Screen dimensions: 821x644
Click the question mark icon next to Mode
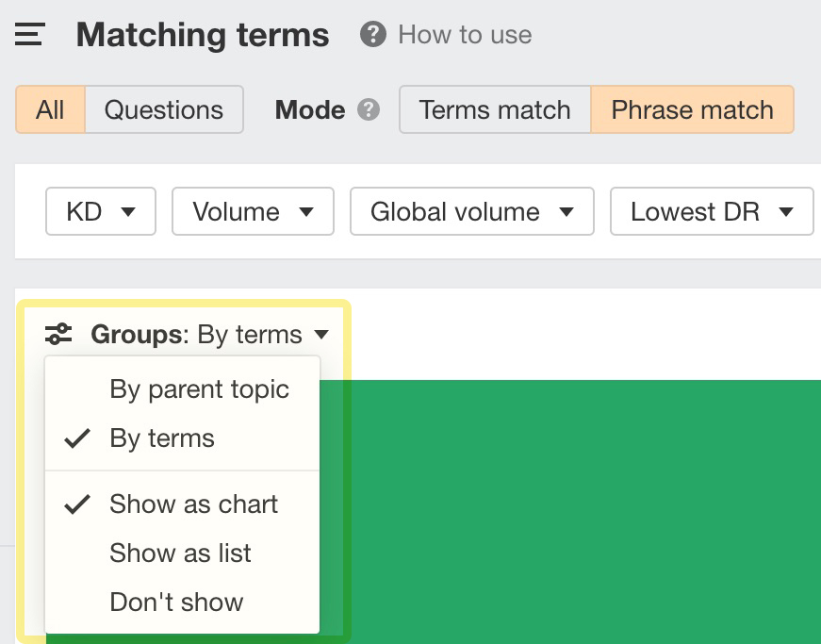tap(370, 110)
